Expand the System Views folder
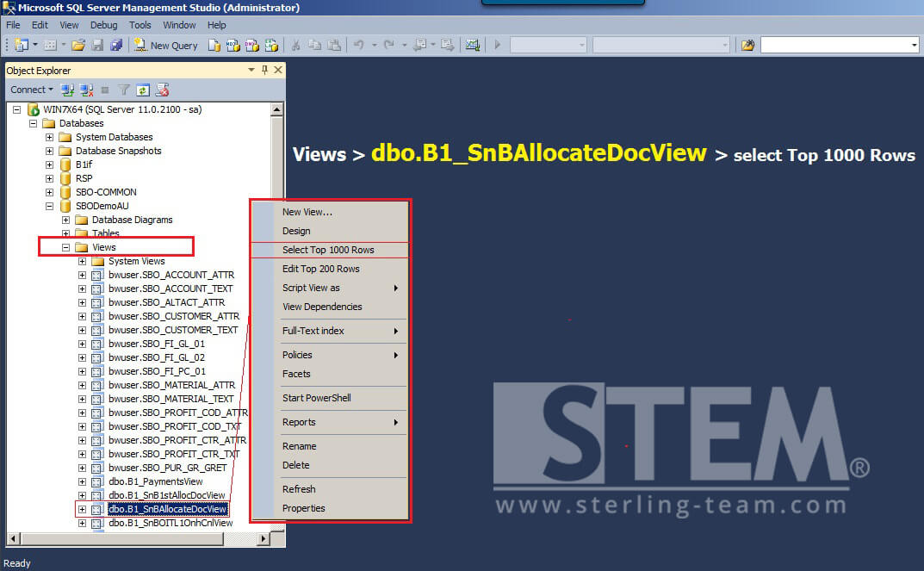This screenshot has height=571, width=924. pyautogui.click(x=83, y=261)
